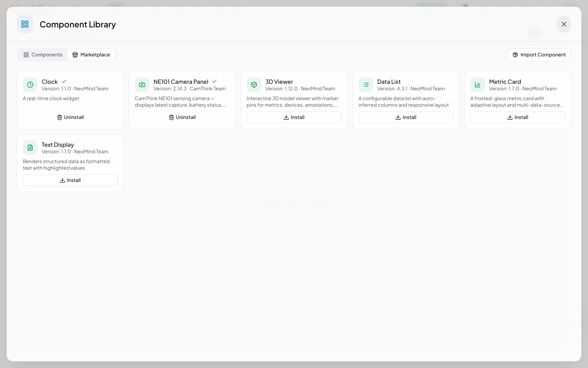The image size is (588, 368).
Task: Click the NE101 Camera Panel camera icon
Action: pyautogui.click(x=142, y=85)
